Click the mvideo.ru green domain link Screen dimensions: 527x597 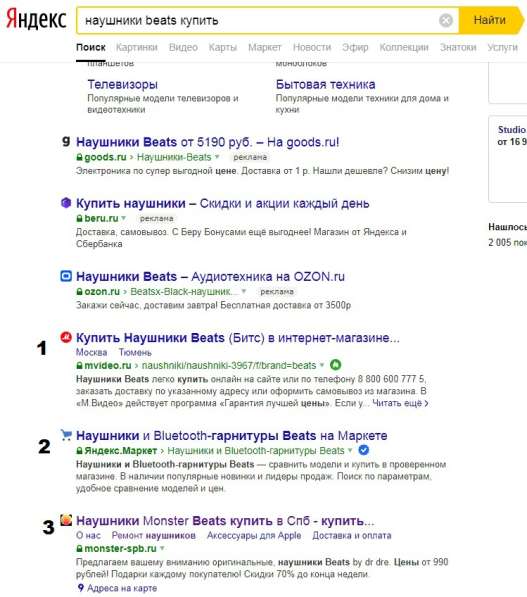click(108, 365)
